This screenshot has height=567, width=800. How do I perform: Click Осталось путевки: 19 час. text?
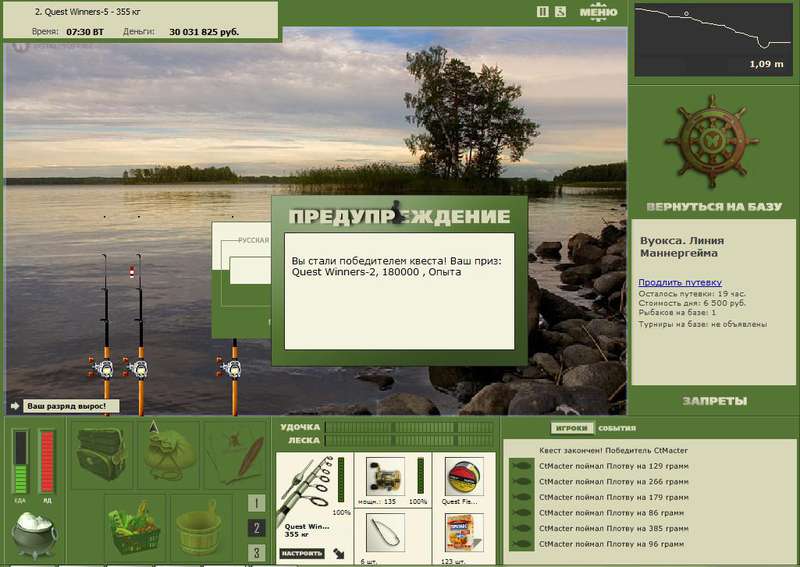click(x=692, y=294)
